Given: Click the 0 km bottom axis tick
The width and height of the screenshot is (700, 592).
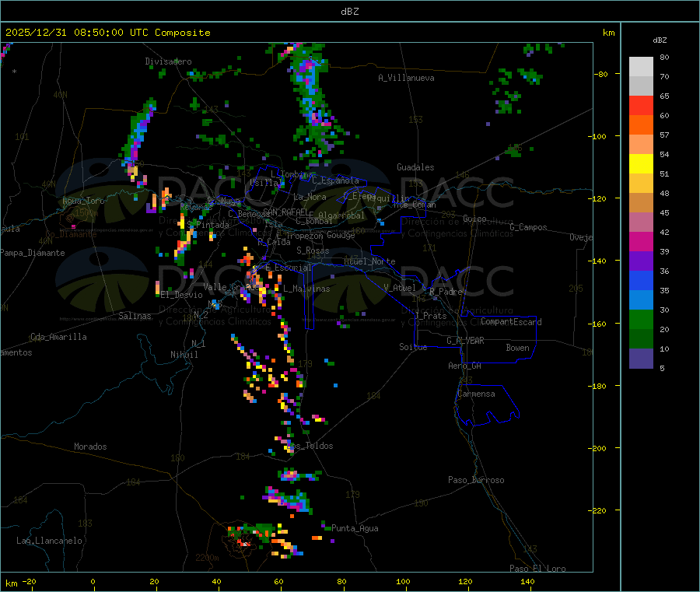Looking at the screenshot, I should [93, 581].
